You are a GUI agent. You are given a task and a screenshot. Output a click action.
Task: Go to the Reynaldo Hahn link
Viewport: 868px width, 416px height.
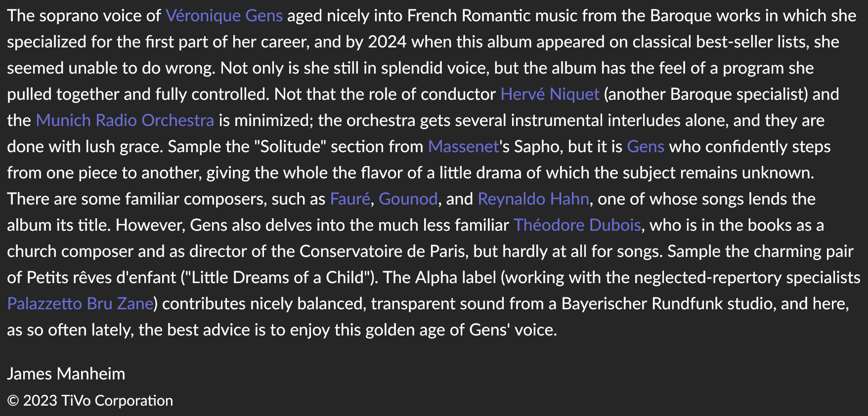[x=533, y=199]
